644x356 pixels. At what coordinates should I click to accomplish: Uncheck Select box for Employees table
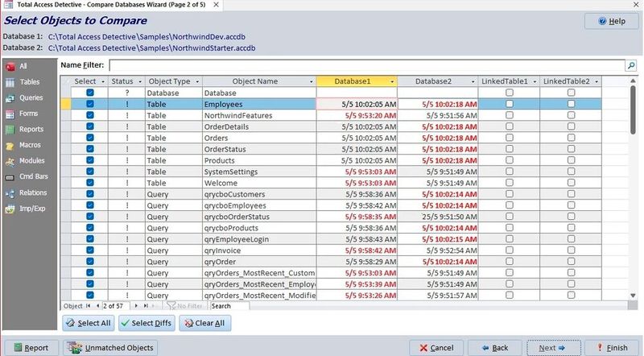pyautogui.click(x=90, y=104)
